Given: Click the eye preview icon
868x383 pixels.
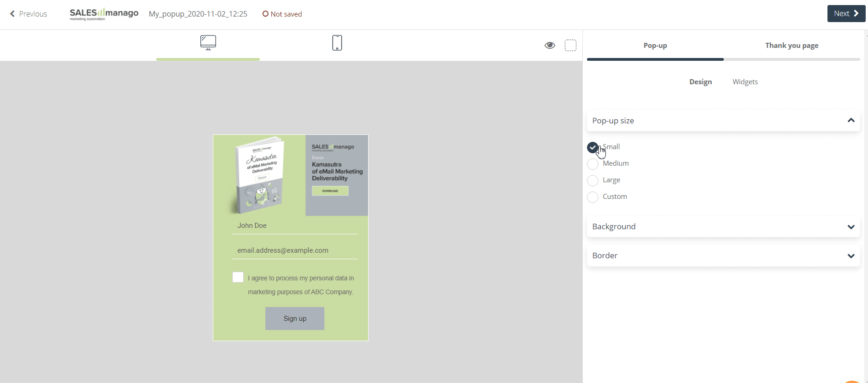Looking at the screenshot, I should (x=550, y=45).
